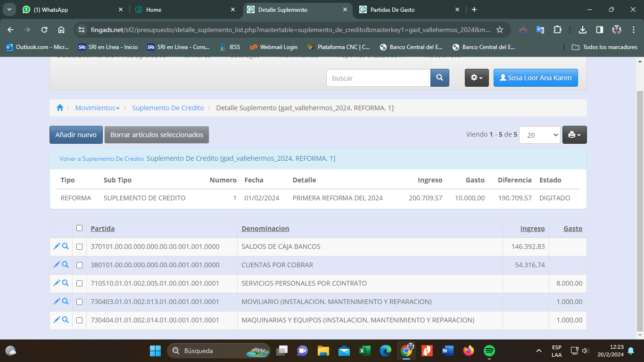This screenshot has height=362, width=644.
Task: Select checkbox for MOVILIARIO row
Action: [79, 302]
